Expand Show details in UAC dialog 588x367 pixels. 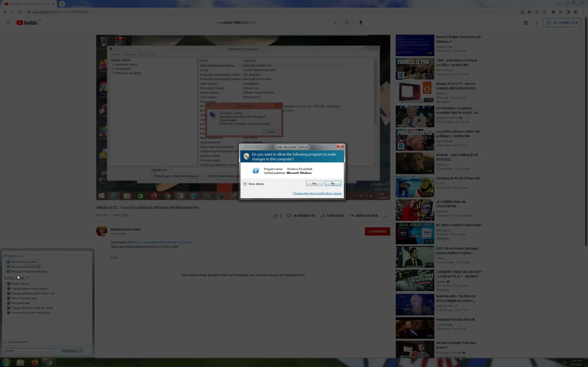[245, 184]
